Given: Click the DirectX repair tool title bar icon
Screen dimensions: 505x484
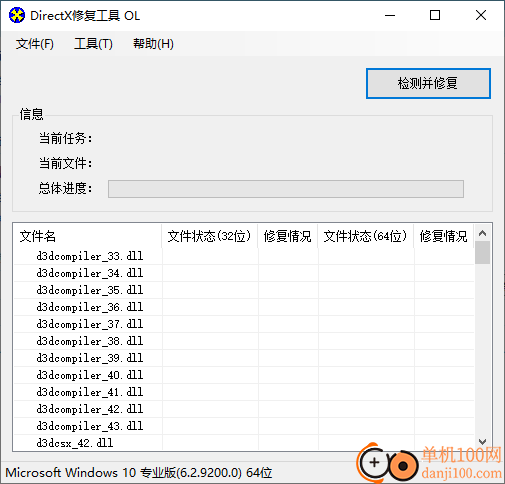Looking at the screenshot, I should (x=17, y=15).
